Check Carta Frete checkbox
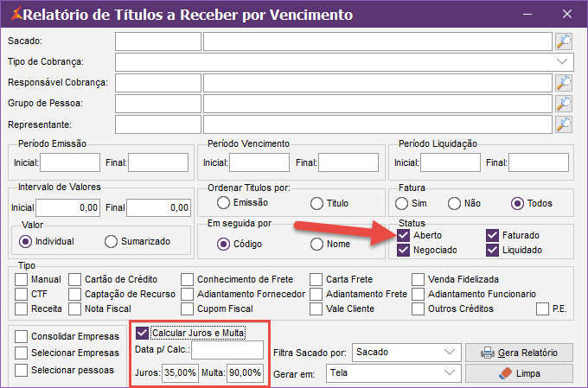The width and height of the screenshot is (588, 388). 316,280
